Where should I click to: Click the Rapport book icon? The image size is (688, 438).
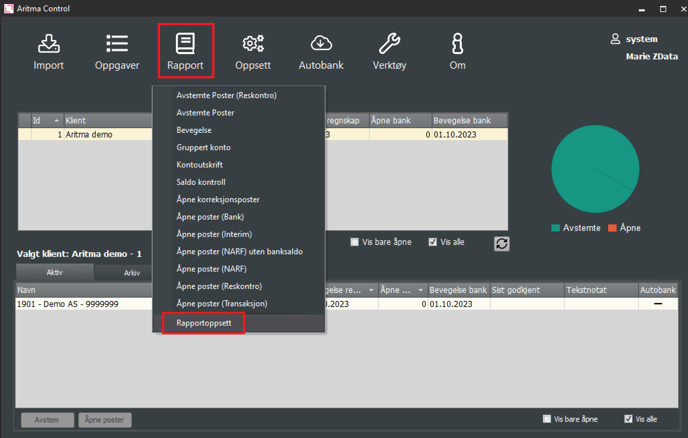point(185,45)
